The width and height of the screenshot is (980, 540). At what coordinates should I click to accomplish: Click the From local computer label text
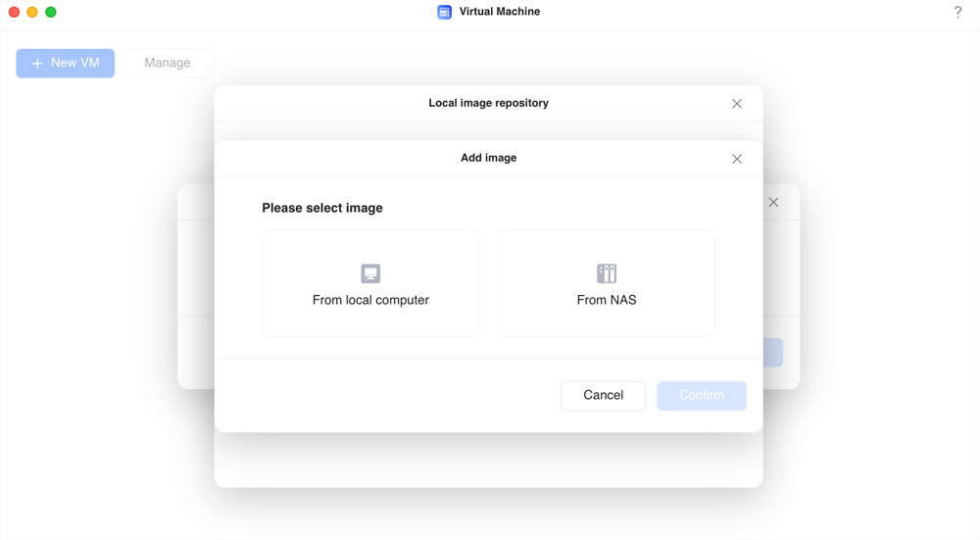[x=370, y=300]
